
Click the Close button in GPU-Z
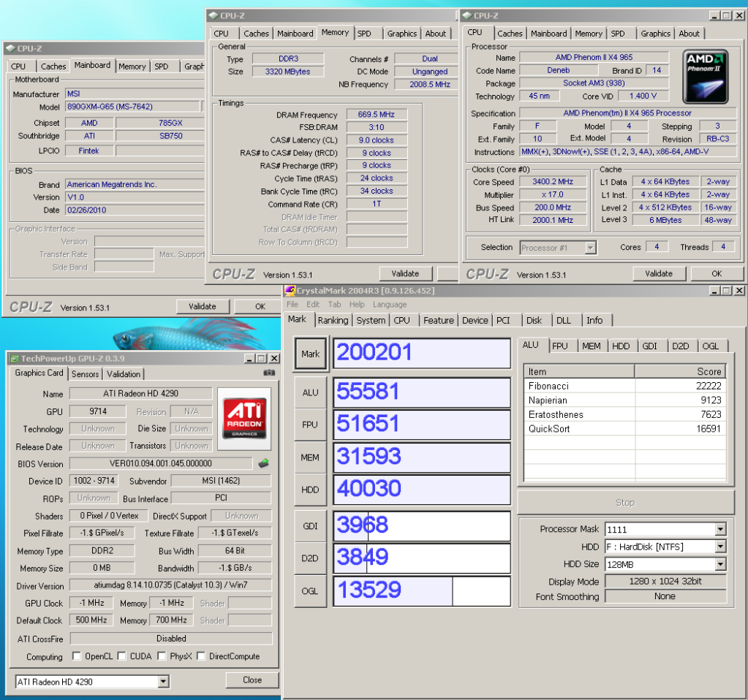tap(252, 680)
